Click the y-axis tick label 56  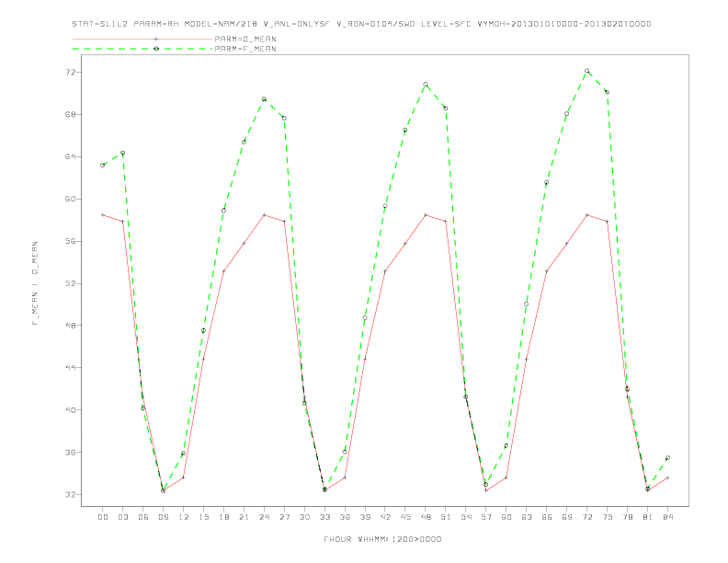tap(70, 241)
